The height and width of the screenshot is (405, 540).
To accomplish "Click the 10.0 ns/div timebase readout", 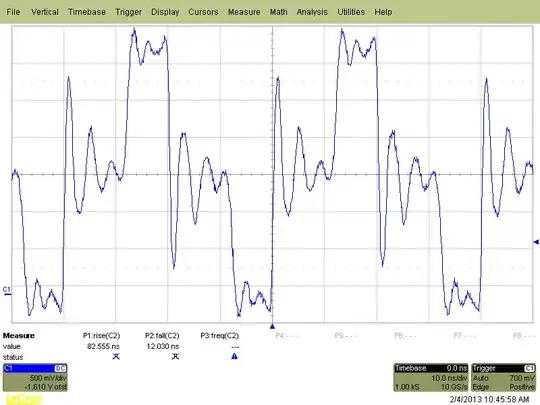I will (x=449, y=378).
